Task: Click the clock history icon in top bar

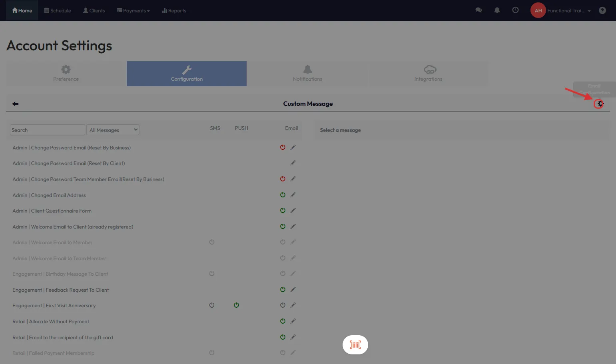Action: (x=515, y=10)
